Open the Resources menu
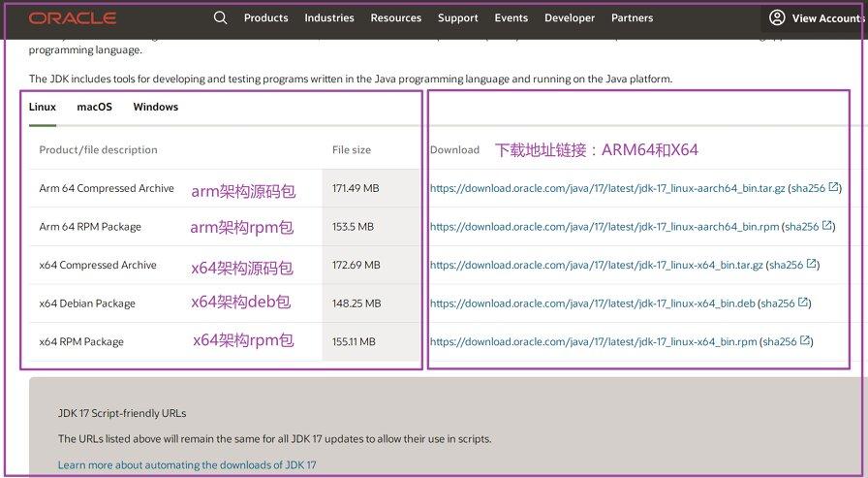The width and height of the screenshot is (868, 478). (396, 17)
